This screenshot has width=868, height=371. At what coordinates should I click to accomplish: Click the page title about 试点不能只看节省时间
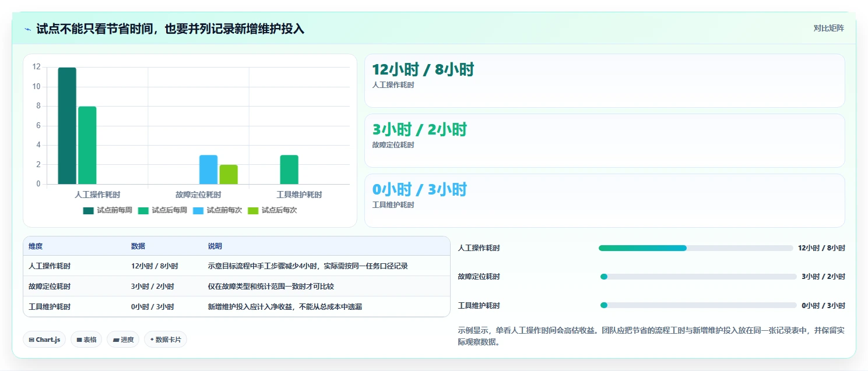[x=170, y=29]
